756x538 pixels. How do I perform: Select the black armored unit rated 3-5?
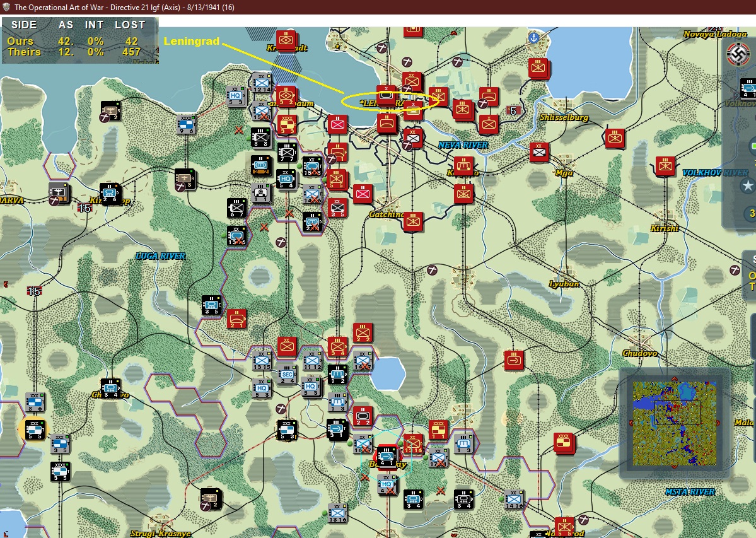(212, 305)
